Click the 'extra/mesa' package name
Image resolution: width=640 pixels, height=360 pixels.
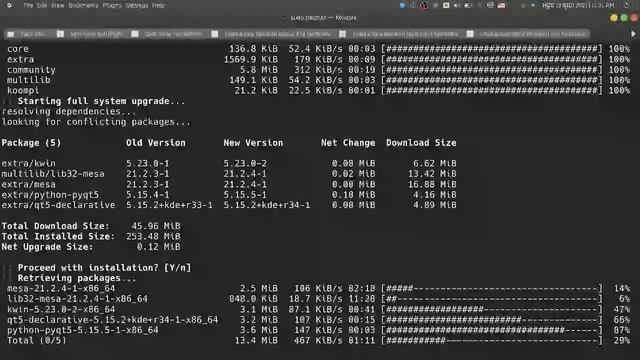tap(29, 184)
